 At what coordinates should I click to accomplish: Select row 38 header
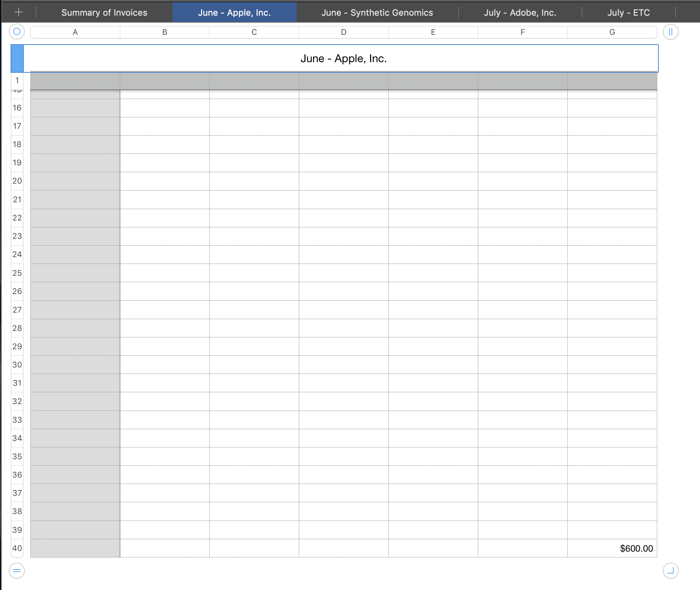(17, 511)
